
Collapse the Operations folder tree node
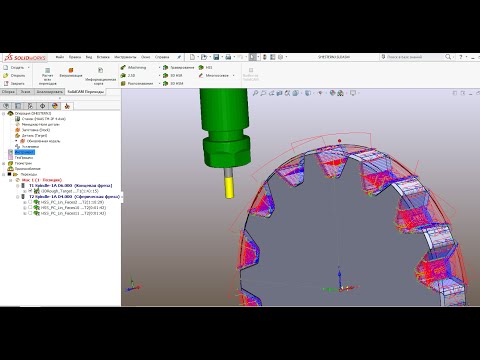coord(4,174)
